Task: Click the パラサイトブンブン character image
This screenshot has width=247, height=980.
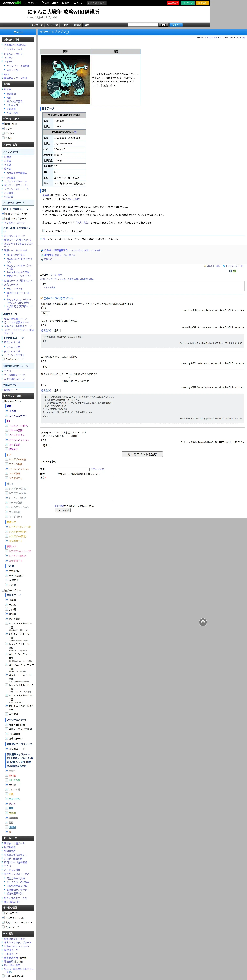Action: 66,80
